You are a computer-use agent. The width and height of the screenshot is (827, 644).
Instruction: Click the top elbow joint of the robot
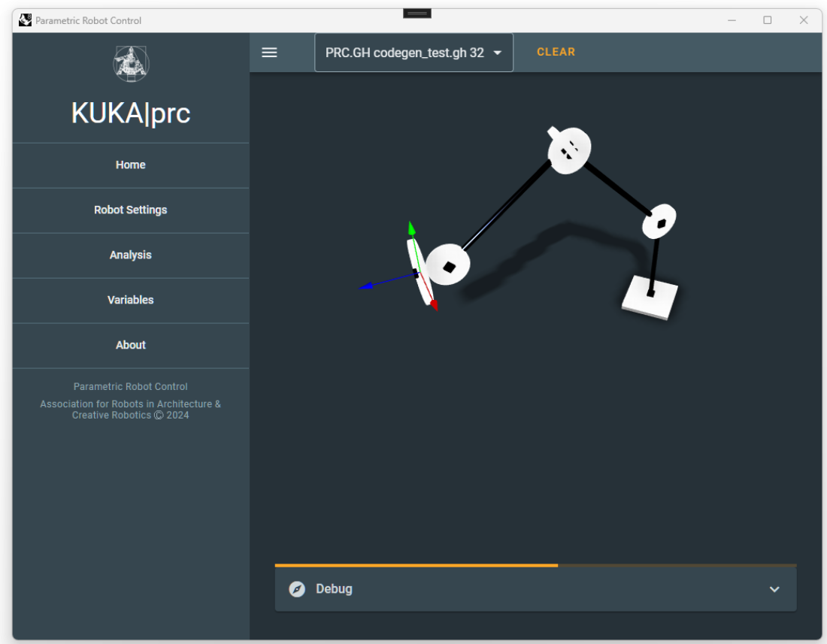[569, 151]
